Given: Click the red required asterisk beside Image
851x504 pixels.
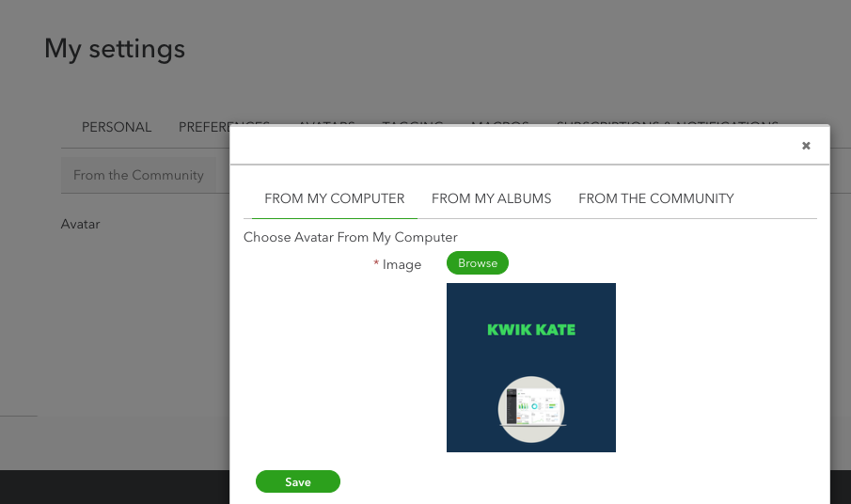Looking at the screenshot, I should pos(376,264).
